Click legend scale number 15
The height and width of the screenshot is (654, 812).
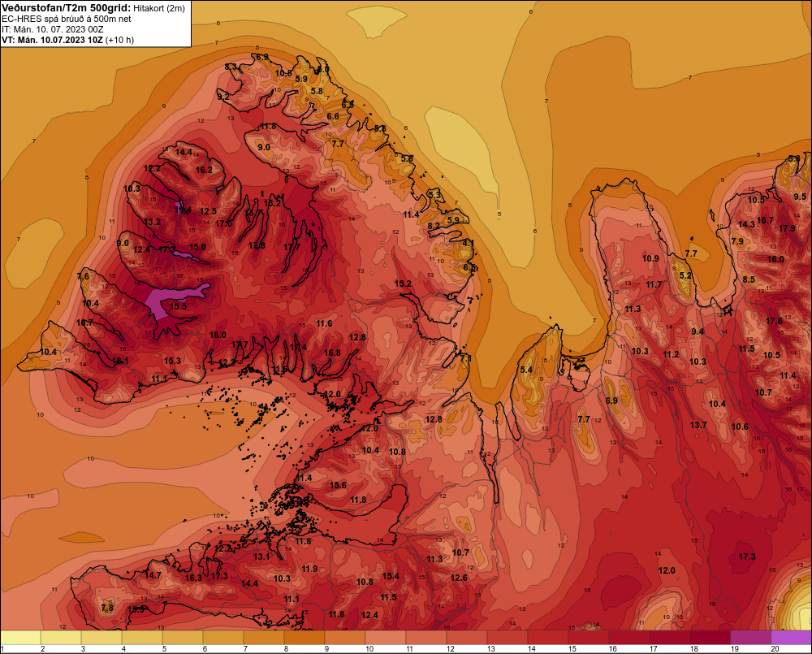click(572, 649)
